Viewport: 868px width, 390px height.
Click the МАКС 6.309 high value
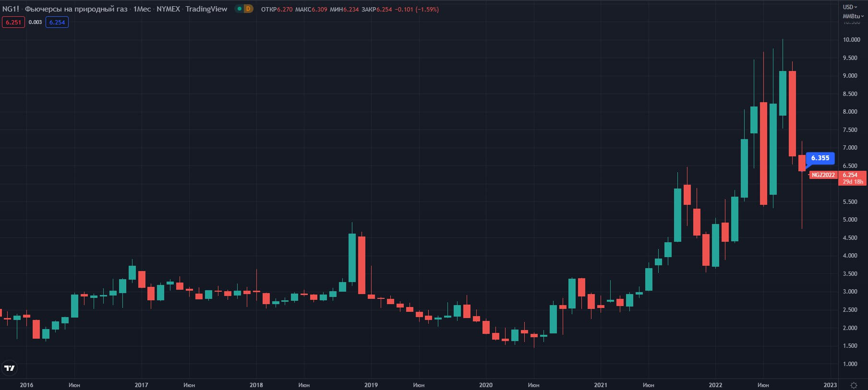tap(311, 9)
